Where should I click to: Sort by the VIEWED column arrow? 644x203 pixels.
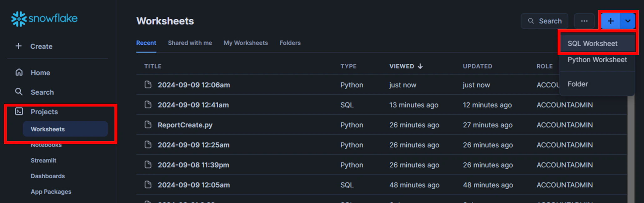tap(420, 66)
